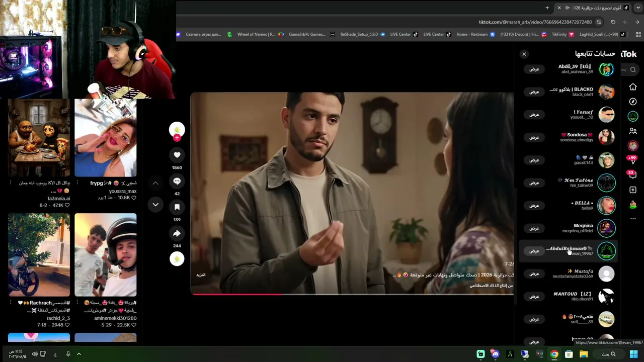Show hidden system tray icons
Image resolution: width=644 pixels, height=362 pixels.
78,354
